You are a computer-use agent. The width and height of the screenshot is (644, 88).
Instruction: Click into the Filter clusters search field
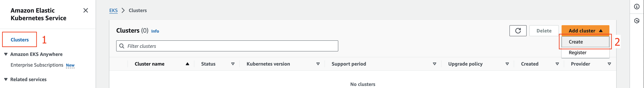227,46
